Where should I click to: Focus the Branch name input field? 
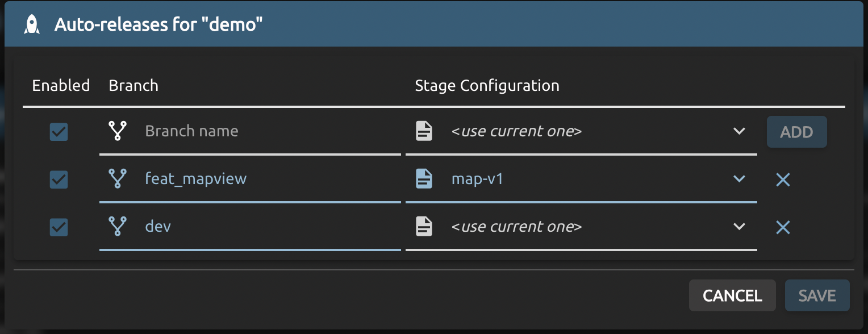(267, 131)
